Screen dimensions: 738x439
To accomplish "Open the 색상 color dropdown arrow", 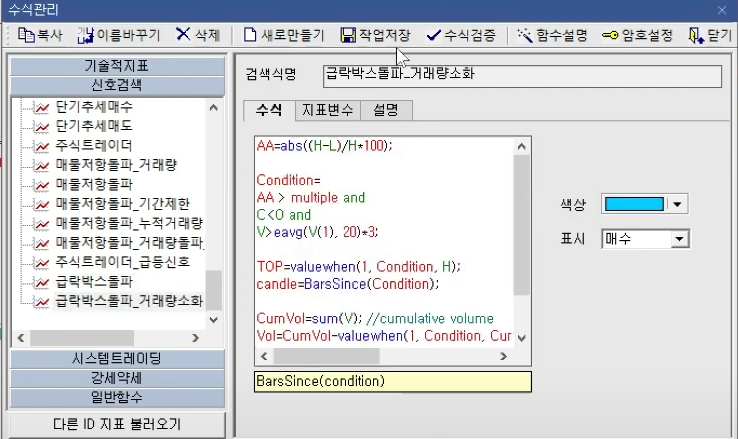I will pyautogui.click(x=680, y=204).
